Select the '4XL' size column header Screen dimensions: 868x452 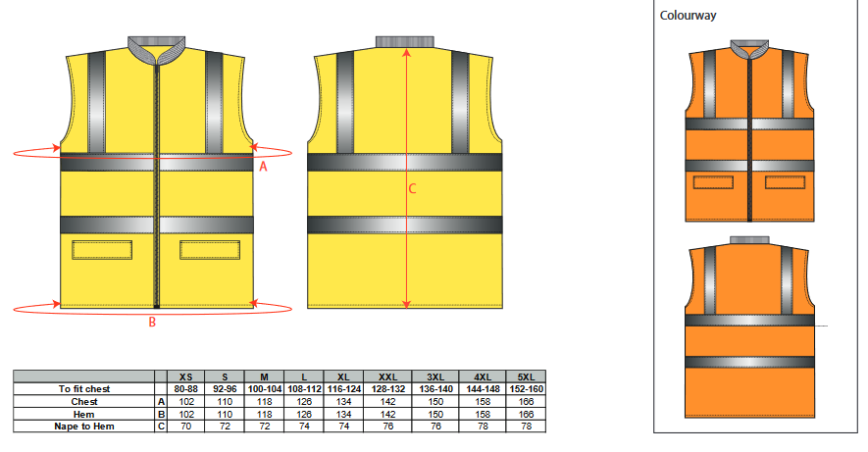tap(483, 377)
